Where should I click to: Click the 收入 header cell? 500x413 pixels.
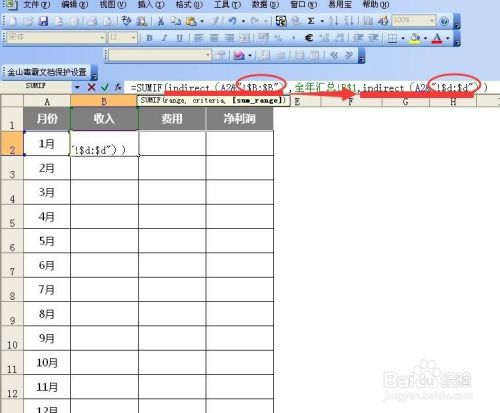pyautogui.click(x=104, y=118)
